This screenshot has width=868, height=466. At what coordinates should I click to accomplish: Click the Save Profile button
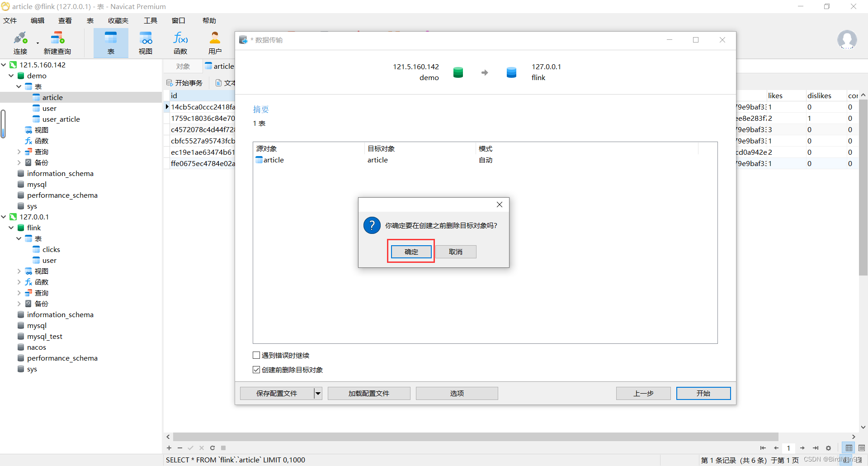coord(277,393)
